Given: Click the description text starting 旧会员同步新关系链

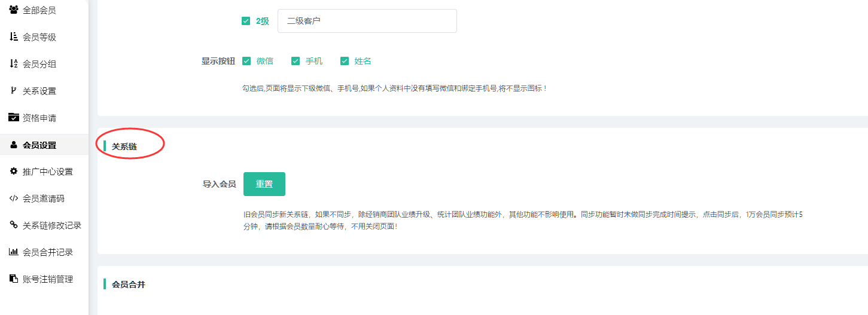Looking at the screenshot, I should tap(523, 220).
